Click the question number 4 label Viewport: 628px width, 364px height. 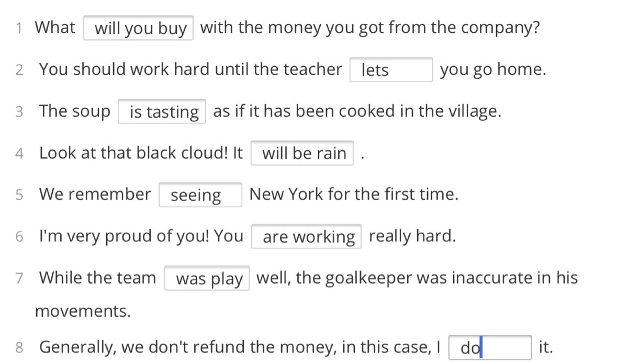pyautogui.click(x=19, y=153)
